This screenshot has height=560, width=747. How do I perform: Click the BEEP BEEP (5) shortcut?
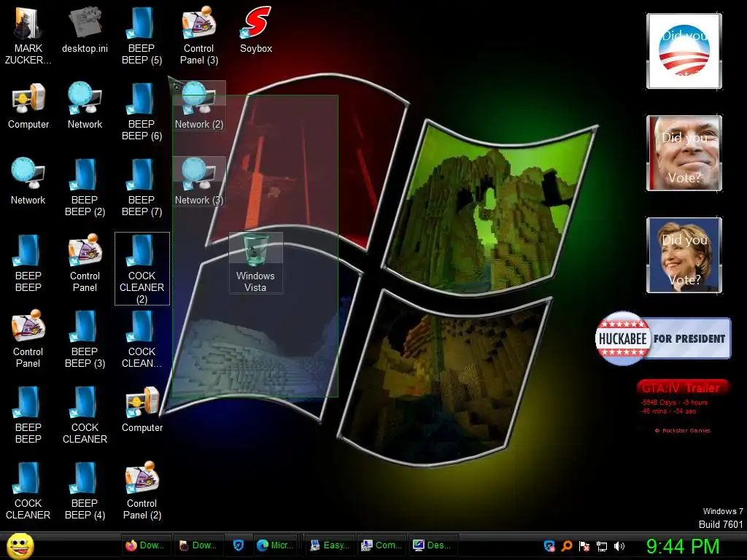pos(142,36)
